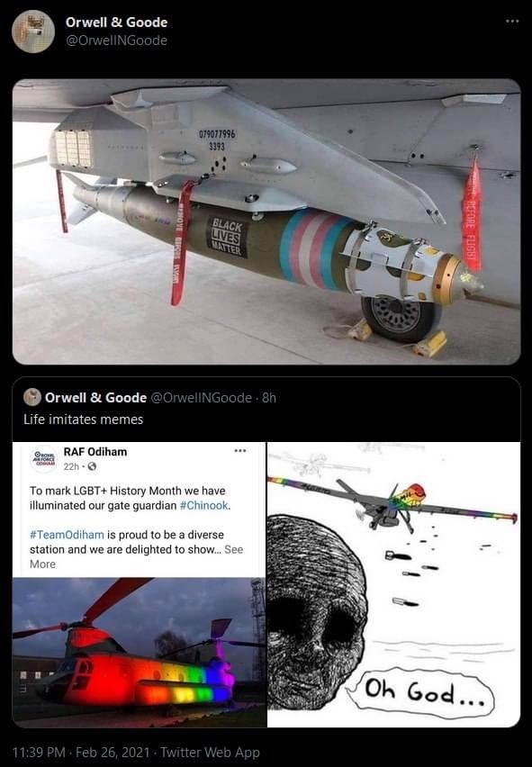Open the small avatar in quoted tweet

click(32, 397)
